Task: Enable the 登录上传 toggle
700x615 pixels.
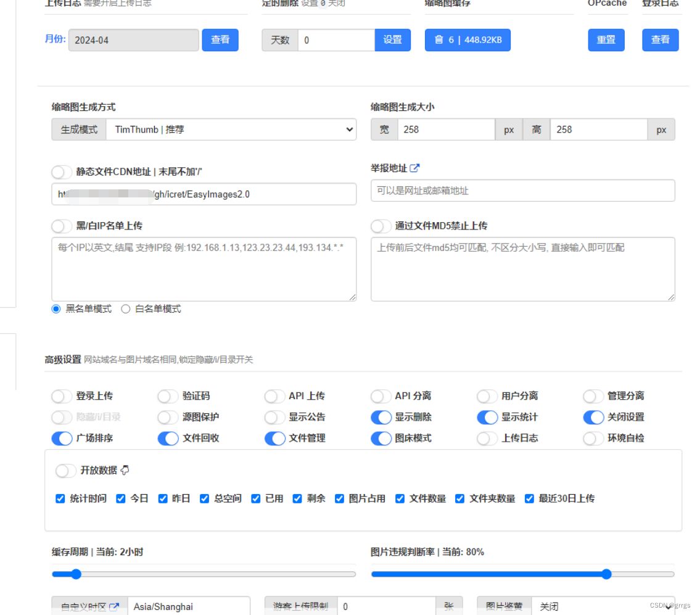Action: click(62, 396)
